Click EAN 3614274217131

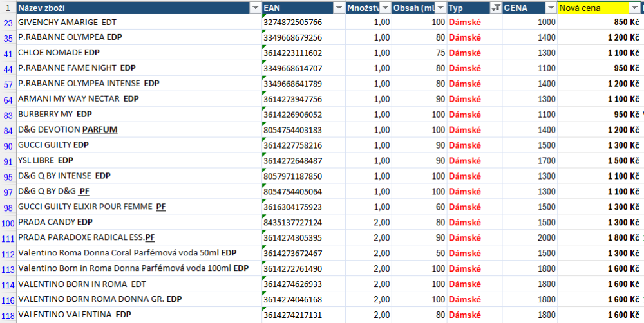(303, 315)
